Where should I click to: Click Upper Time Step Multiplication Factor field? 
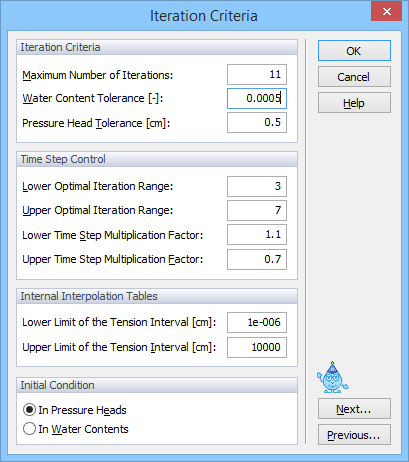click(x=257, y=259)
